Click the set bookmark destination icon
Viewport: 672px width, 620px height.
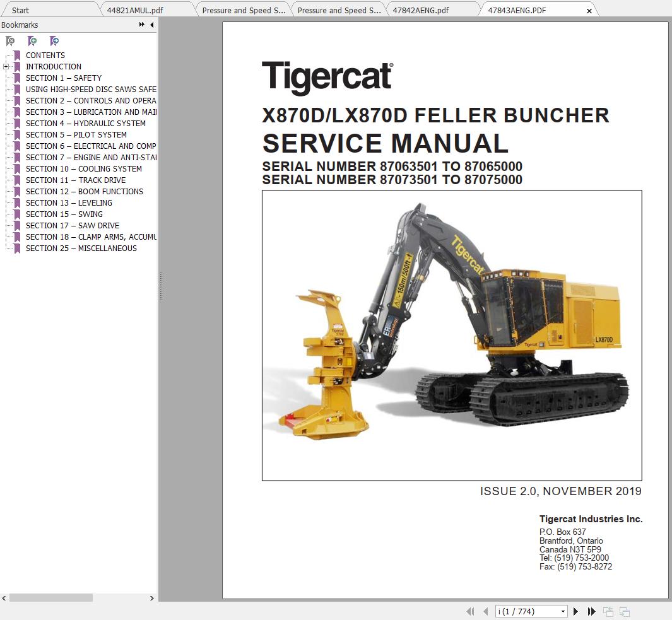pos(55,41)
